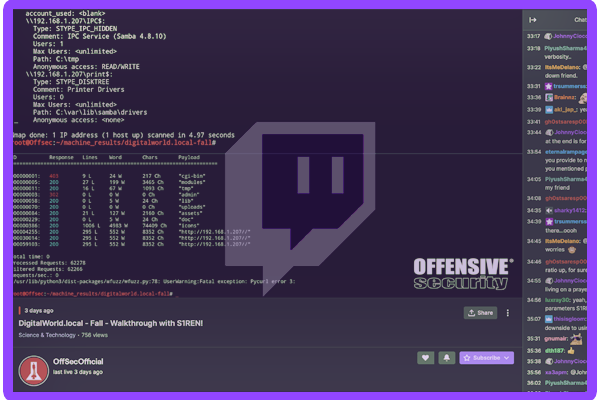Jump to chat timestamp 34:05
Viewport: 600px width, 400px height.
pos(533,180)
